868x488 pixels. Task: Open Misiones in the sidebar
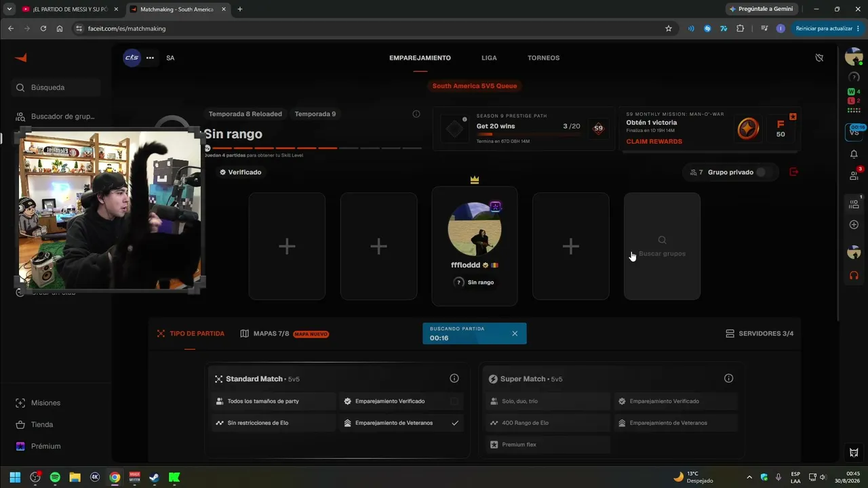pos(38,403)
